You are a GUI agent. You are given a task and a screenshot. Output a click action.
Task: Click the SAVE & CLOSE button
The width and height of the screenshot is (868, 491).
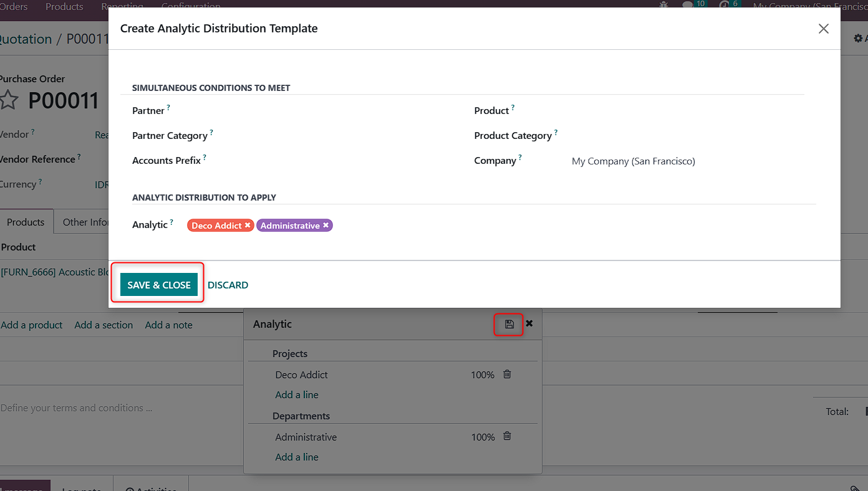159,285
